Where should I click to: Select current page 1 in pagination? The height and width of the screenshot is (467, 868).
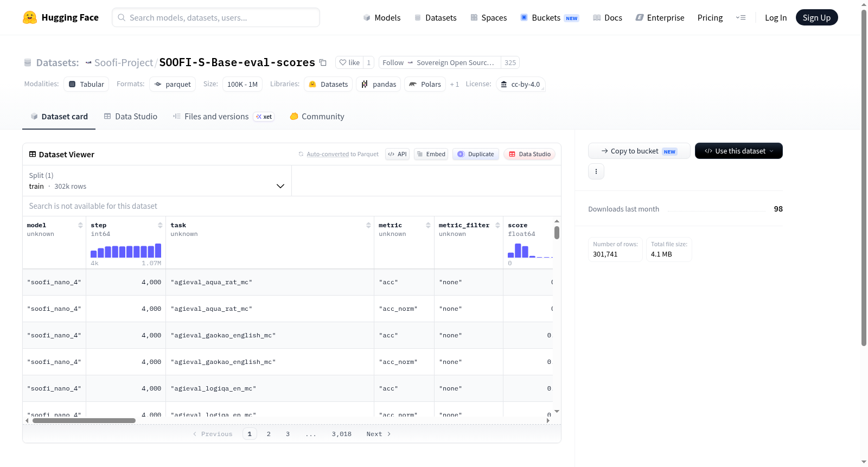click(250, 434)
